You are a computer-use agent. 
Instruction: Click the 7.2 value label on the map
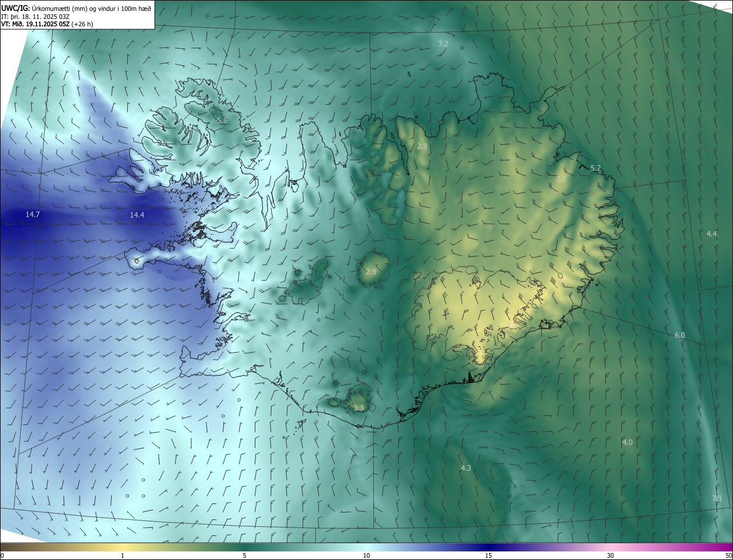443,44
